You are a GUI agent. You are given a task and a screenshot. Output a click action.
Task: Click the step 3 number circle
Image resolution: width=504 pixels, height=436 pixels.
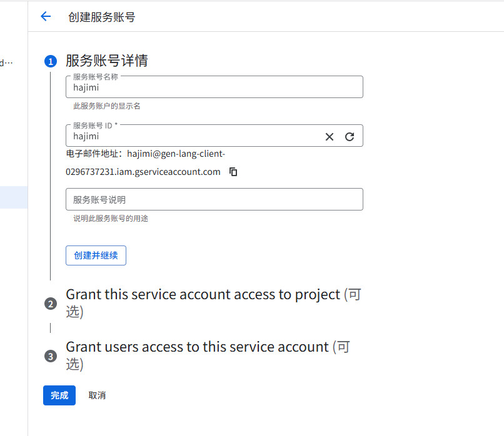tap(51, 357)
